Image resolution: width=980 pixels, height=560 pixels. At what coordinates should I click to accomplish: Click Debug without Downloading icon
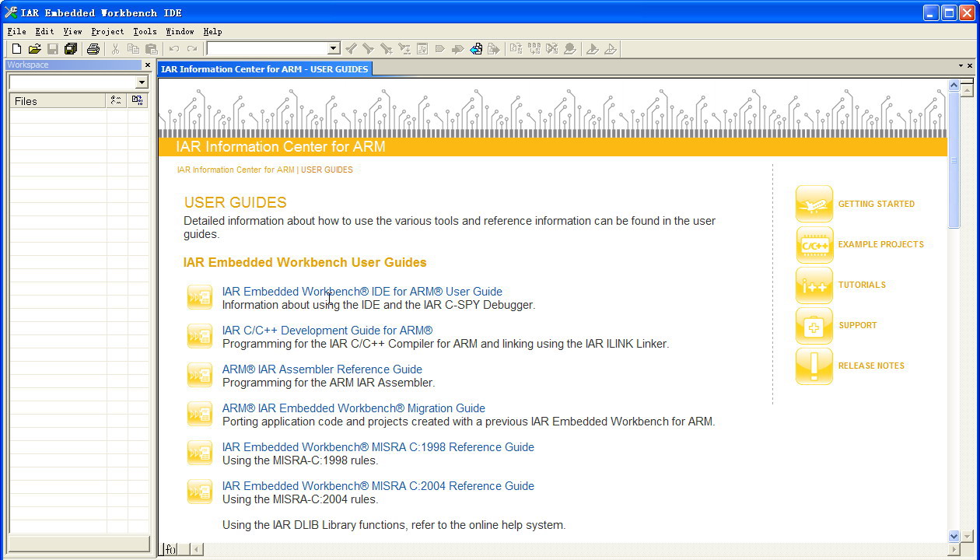(x=611, y=49)
